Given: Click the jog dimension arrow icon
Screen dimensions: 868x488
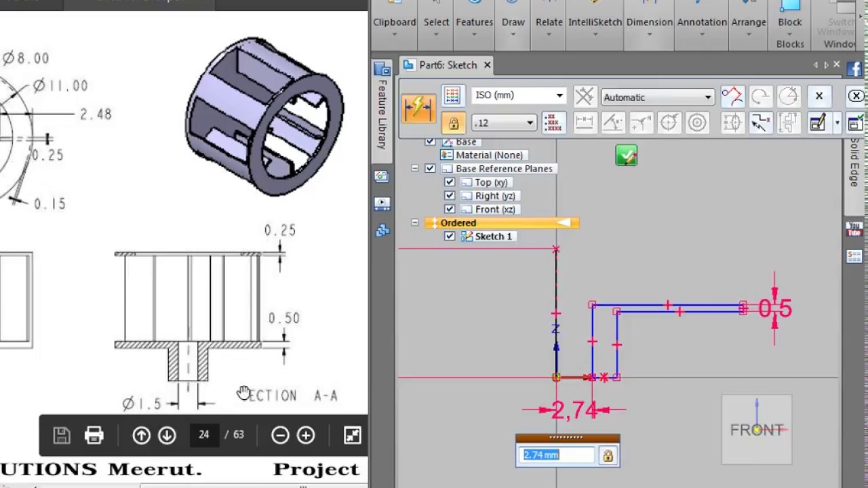Looking at the screenshot, I should click(761, 123).
